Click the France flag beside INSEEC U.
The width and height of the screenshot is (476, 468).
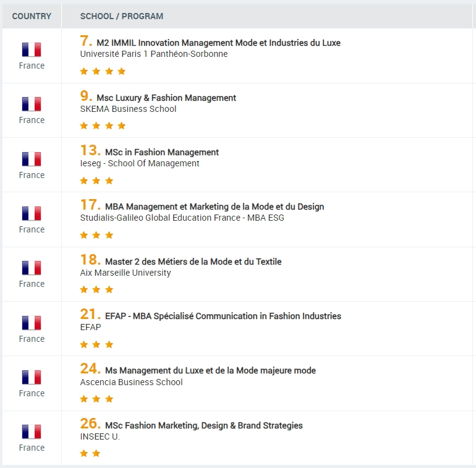(32, 432)
